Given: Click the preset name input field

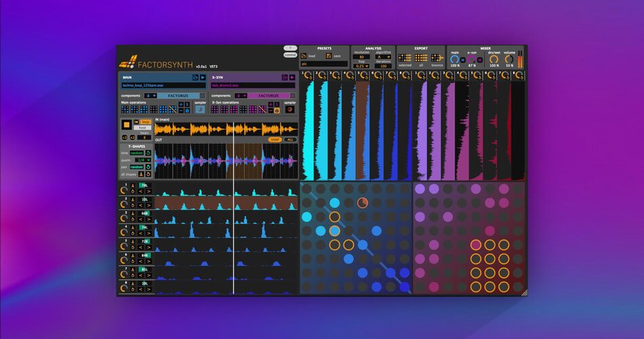Looking at the screenshot, I should (x=324, y=64).
